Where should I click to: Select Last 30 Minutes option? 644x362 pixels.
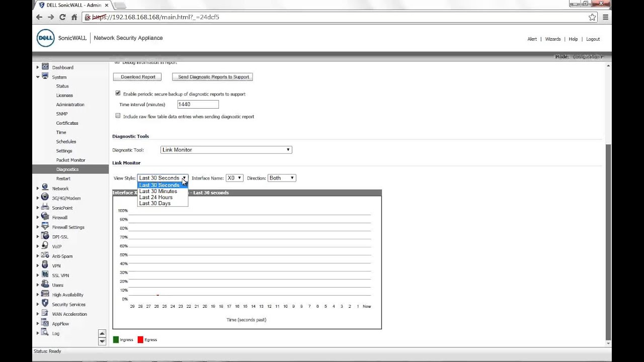pos(163,191)
